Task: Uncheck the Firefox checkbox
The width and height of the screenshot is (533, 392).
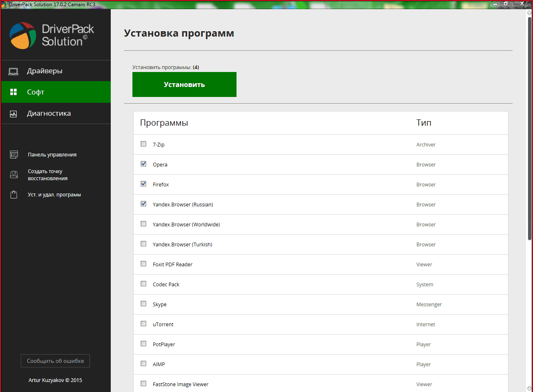Action: pyautogui.click(x=144, y=184)
